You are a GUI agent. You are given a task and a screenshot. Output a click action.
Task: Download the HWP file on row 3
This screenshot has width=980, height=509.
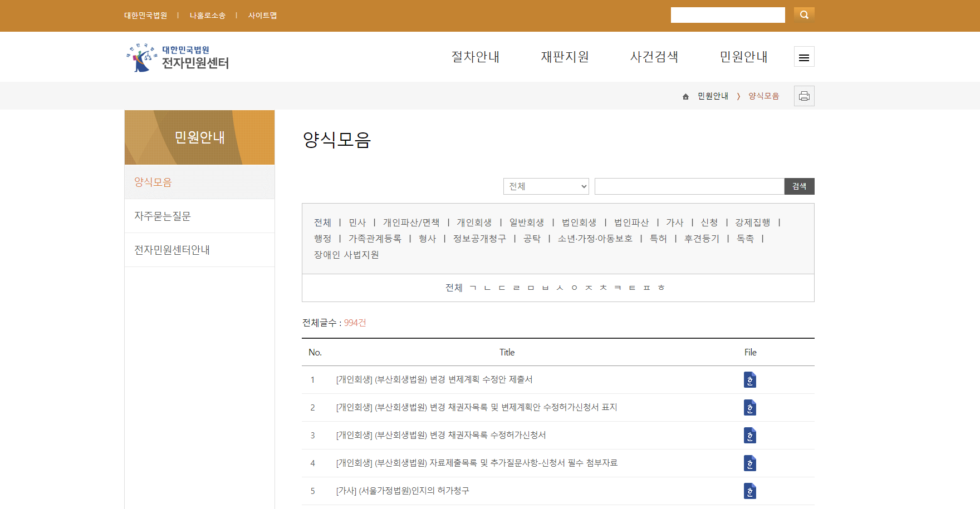point(750,436)
